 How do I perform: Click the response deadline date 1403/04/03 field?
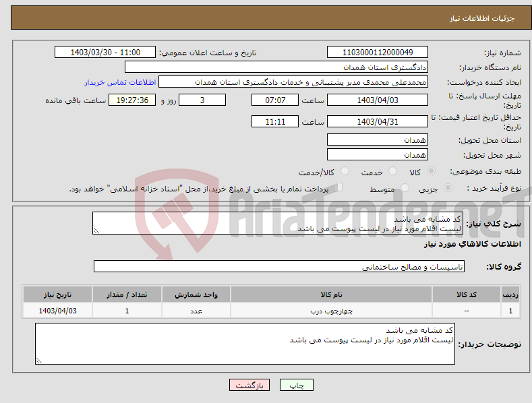click(378, 100)
